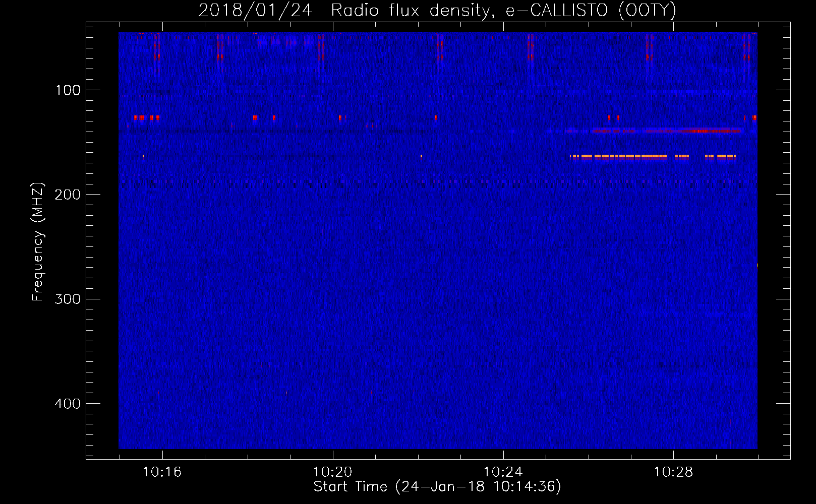816x504 pixels.
Task: Click the "Frequency (MHZ)" axis label
Action: 38,242
